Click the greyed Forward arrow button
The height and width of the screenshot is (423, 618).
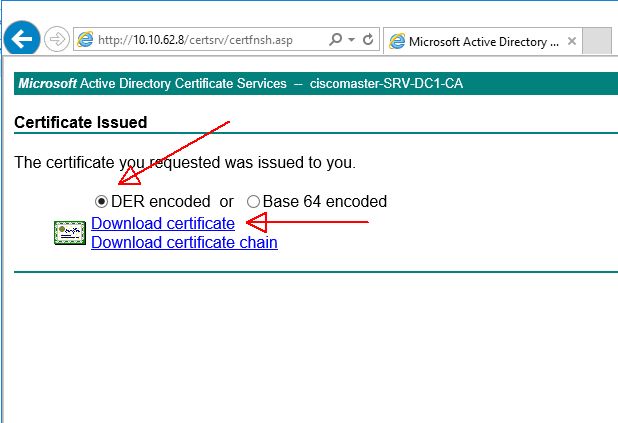point(57,39)
